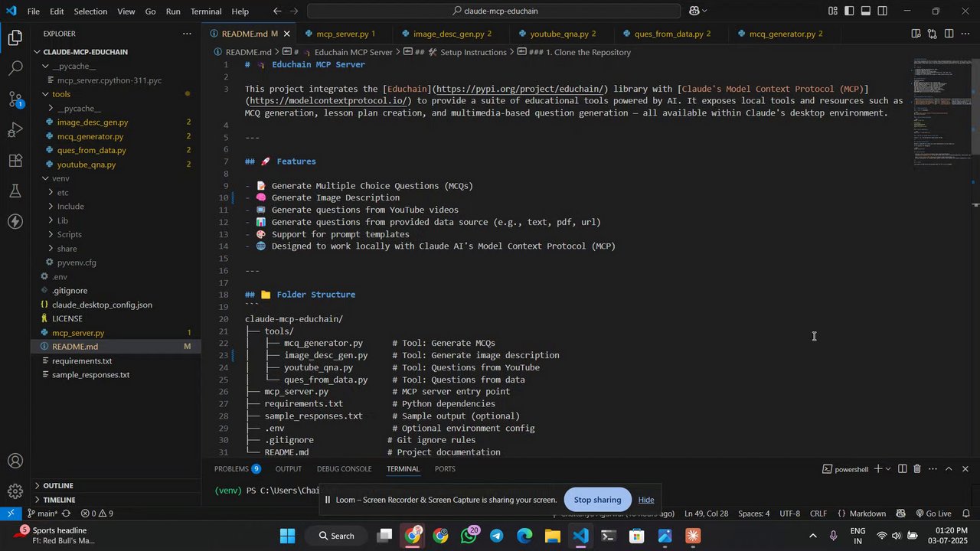Open File Explorer from the taskbar
Image resolution: width=980 pixels, height=551 pixels.
553,536
